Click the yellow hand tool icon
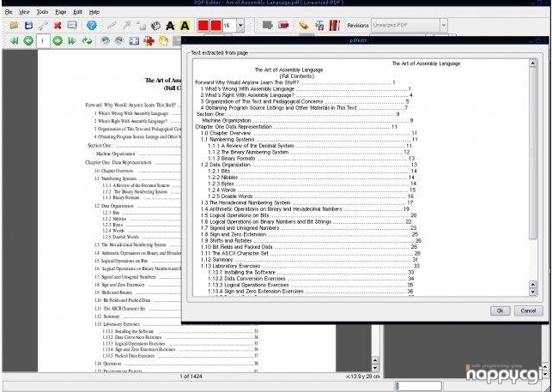 [x=163, y=41]
